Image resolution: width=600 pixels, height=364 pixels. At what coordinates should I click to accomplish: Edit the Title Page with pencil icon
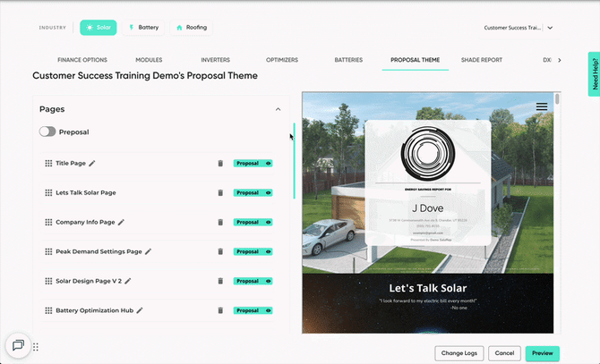[92, 164]
